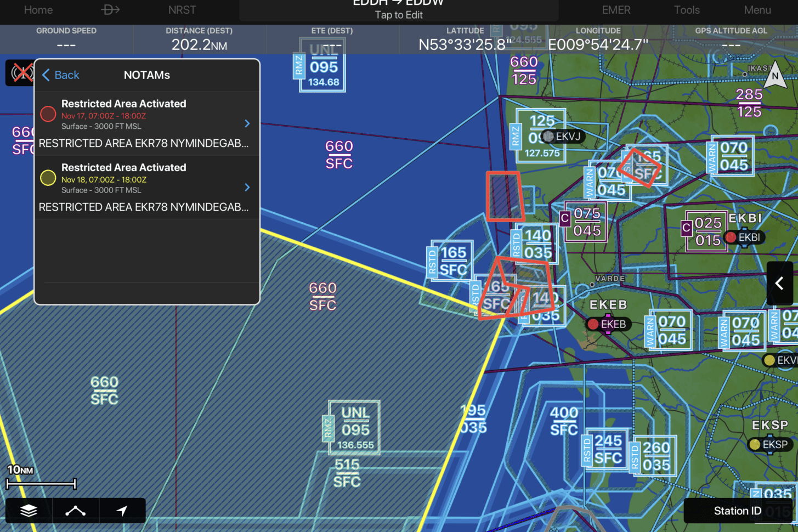Screen dimensions: 798x532
Task: Click the yellow circle NOTAM status indicator
Action: [48, 178]
